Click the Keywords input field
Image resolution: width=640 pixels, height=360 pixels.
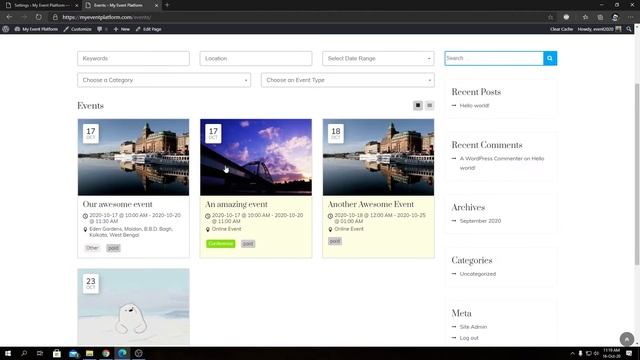point(133,58)
